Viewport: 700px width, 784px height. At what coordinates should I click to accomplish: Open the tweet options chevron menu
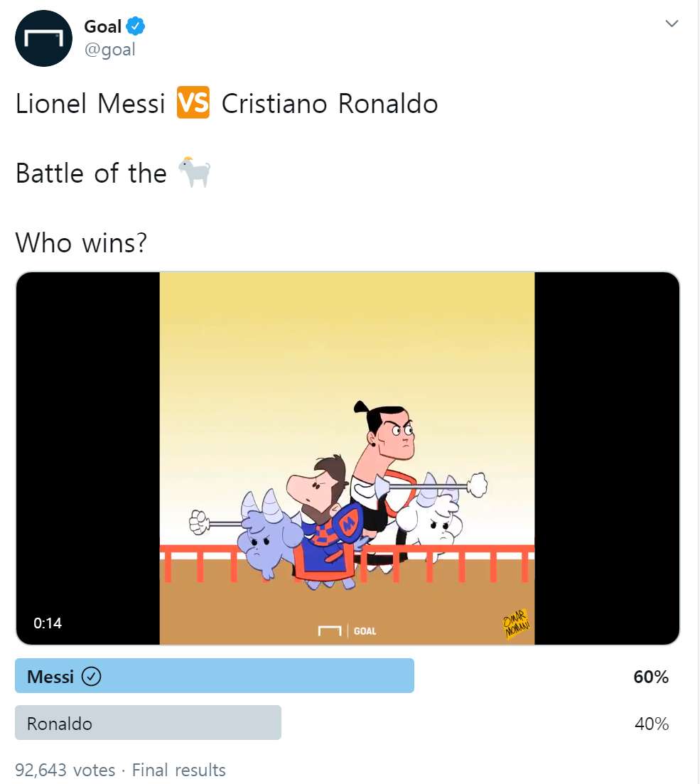(x=672, y=25)
